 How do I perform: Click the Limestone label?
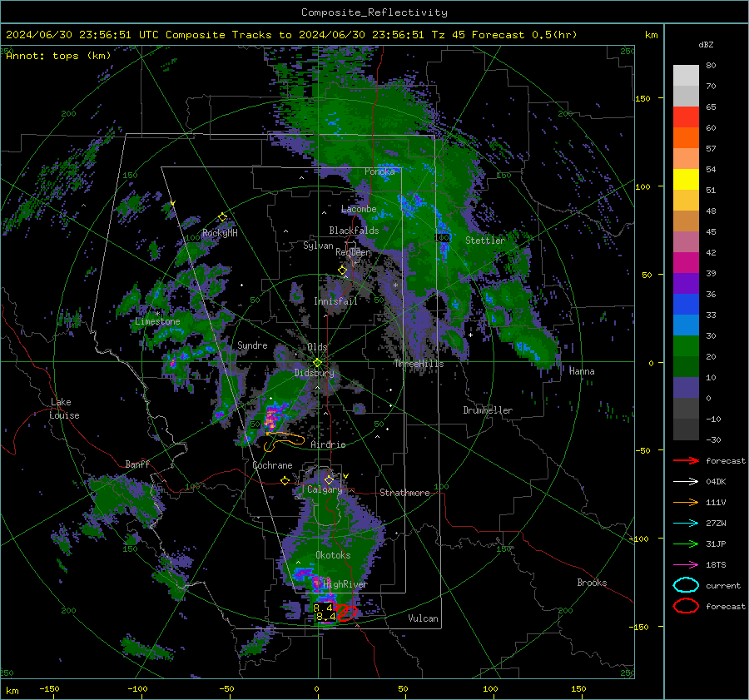coord(157,321)
